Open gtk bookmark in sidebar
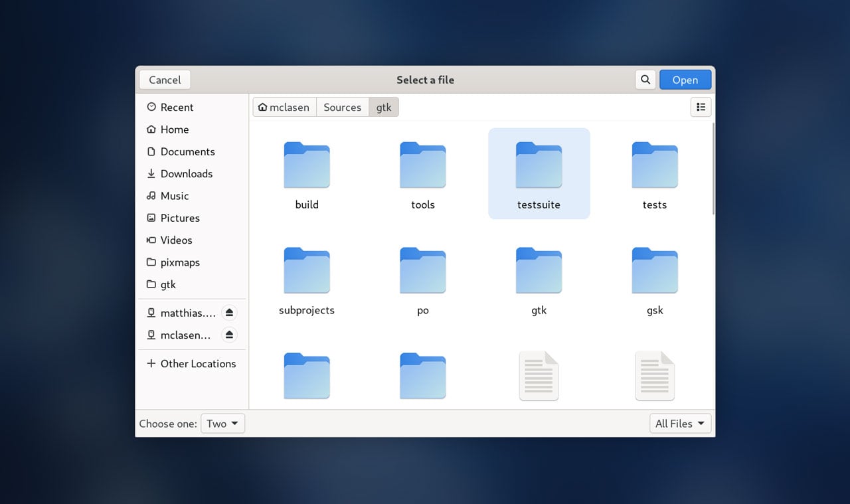Viewport: 850px width, 504px height. pos(192,284)
